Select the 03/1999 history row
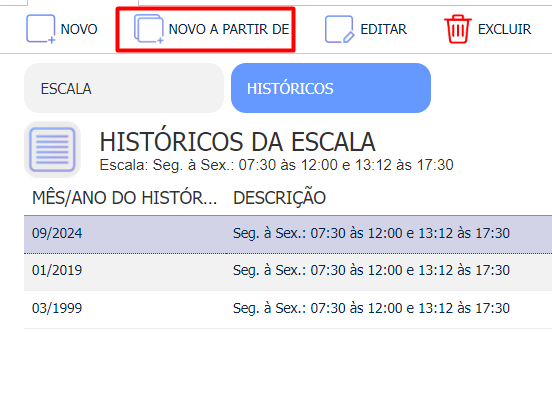The width and height of the screenshot is (552, 398). click(288, 309)
